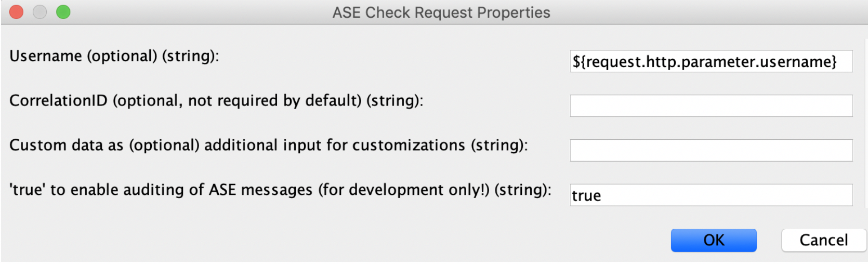
Task: Click the green maximize window button
Action: pos(63,12)
